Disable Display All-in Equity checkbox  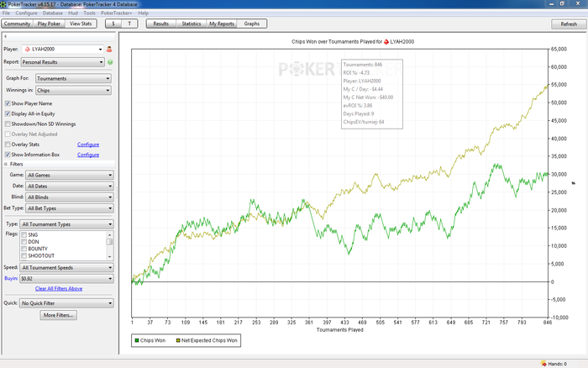click(8, 113)
